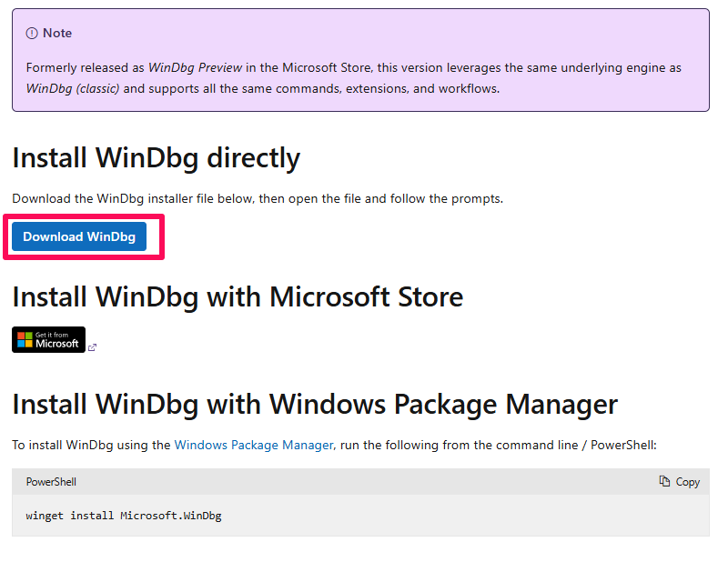
Task: Follow the Windows Package Manager link
Action: pos(254,445)
